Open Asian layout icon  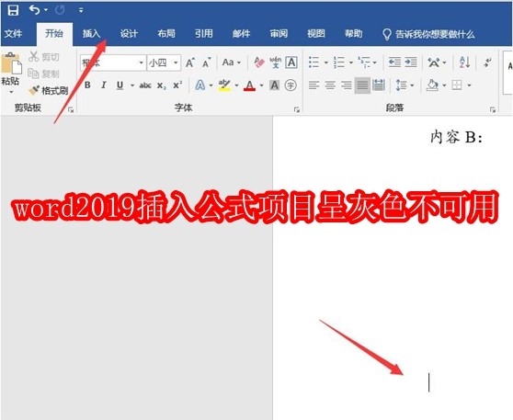[x=434, y=62]
